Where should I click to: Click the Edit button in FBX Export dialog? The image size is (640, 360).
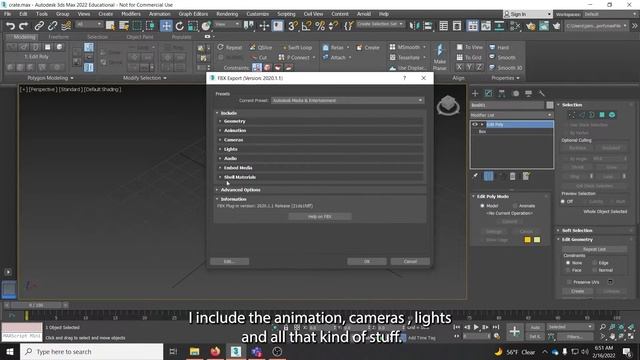[229, 261]
